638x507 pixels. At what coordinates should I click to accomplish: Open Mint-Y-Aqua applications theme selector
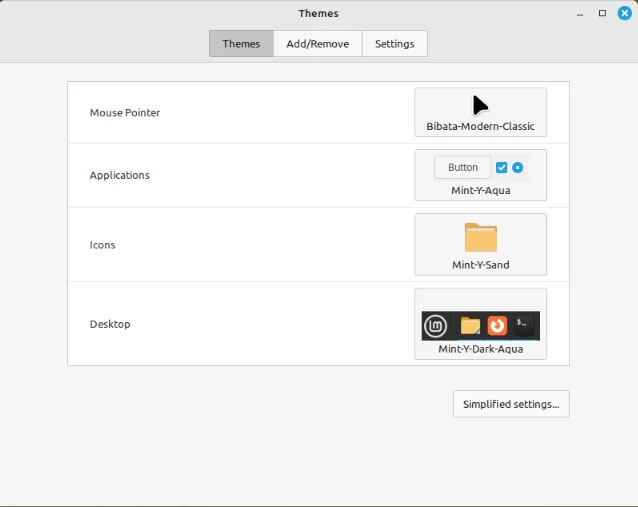tap(481, 175)
